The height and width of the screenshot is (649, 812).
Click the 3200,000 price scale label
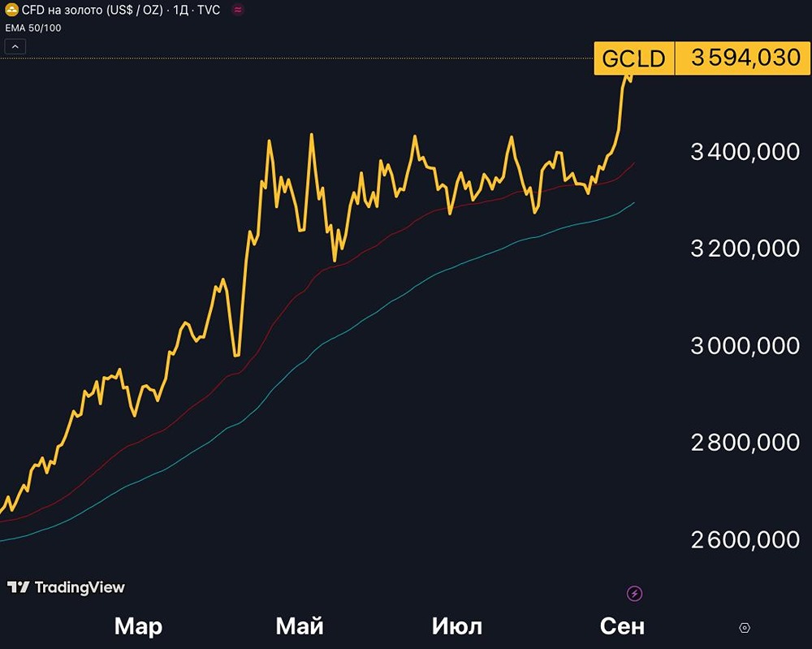tap(745, 249)
